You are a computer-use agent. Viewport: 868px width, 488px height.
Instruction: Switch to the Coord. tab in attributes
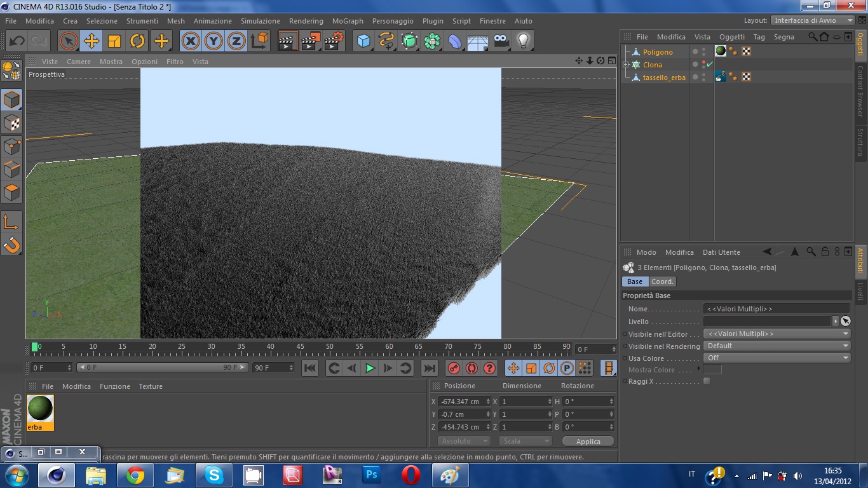[x=662, y=281]
